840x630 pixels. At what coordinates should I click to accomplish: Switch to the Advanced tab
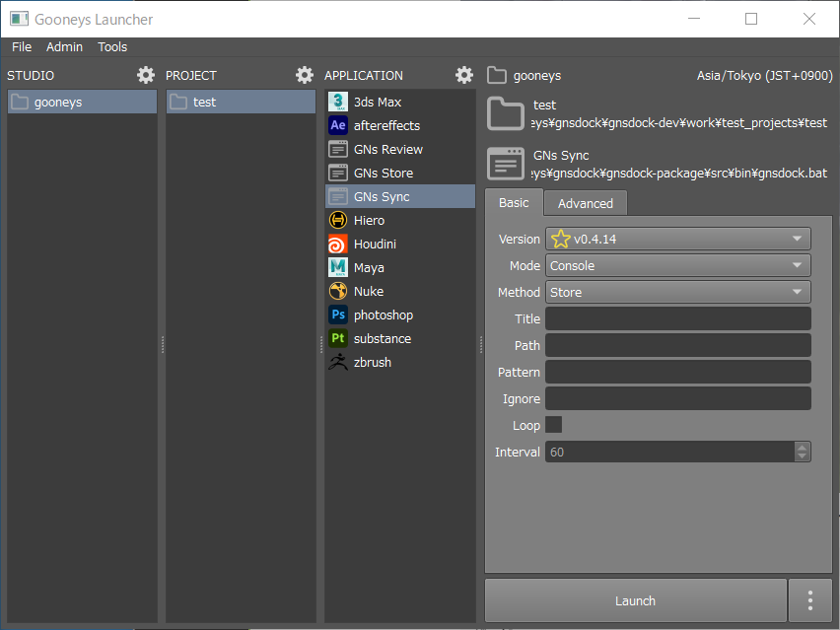tap(585, 203)
